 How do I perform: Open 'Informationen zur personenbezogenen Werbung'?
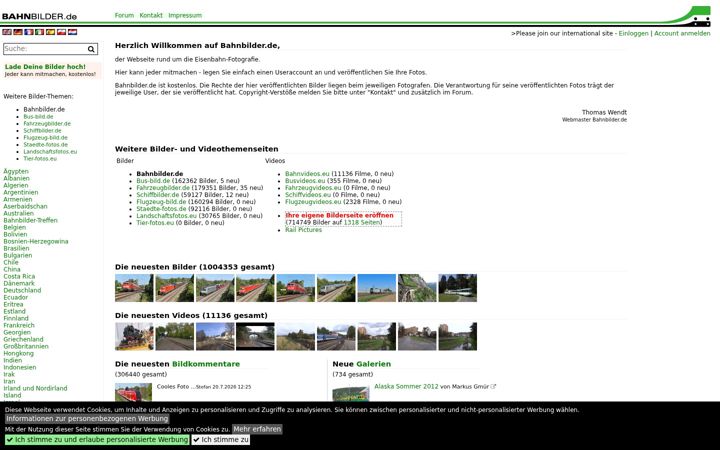pos(87,419)
